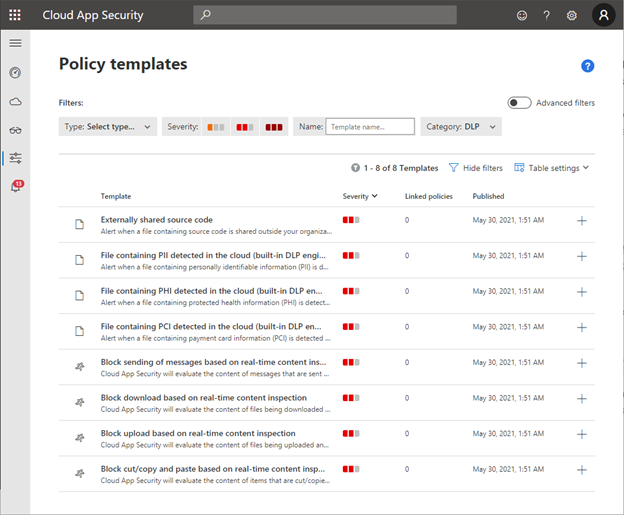Click severity indicator of PII detected row
This screenshot has height=515, width=624.
351,256
